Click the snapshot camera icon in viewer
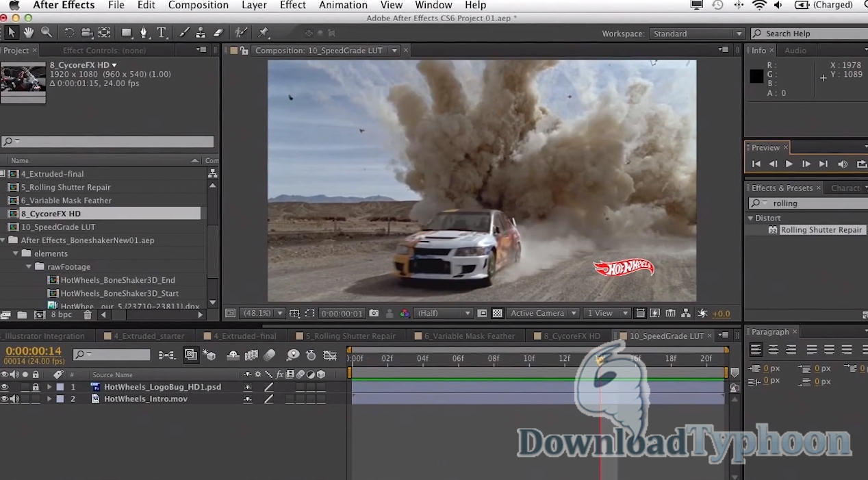The height and width of the screenshot is (480, 868). point(374,313)
